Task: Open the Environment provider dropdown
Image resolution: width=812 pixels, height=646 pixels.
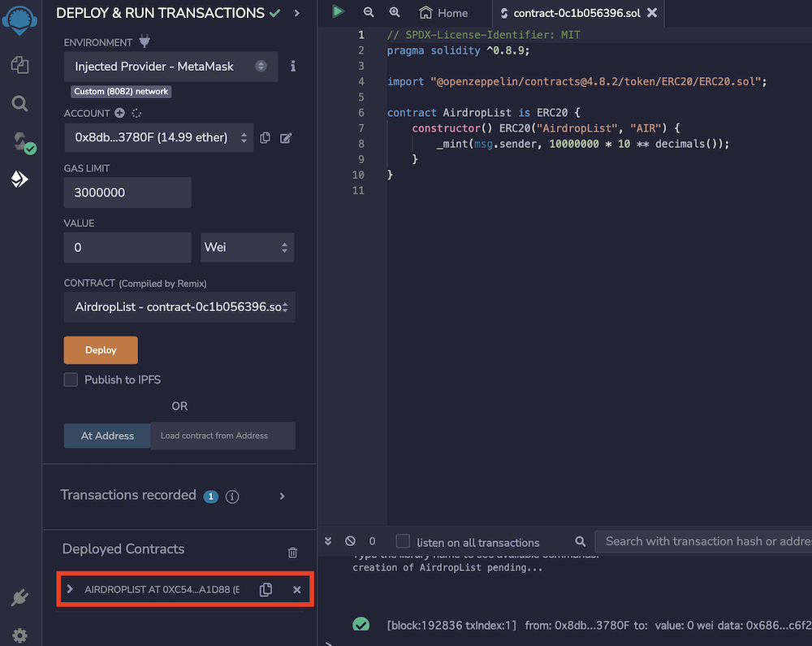Action: point(171,67)
